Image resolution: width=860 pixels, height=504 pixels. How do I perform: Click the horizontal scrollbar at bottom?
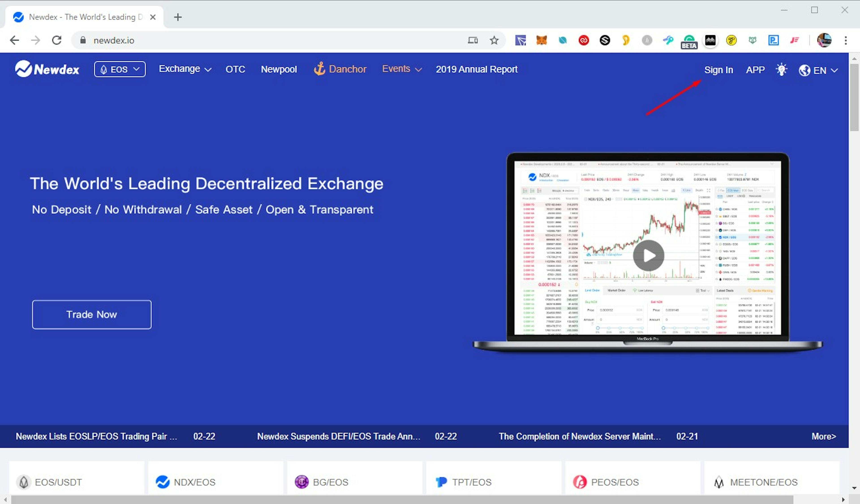[402, 500]
